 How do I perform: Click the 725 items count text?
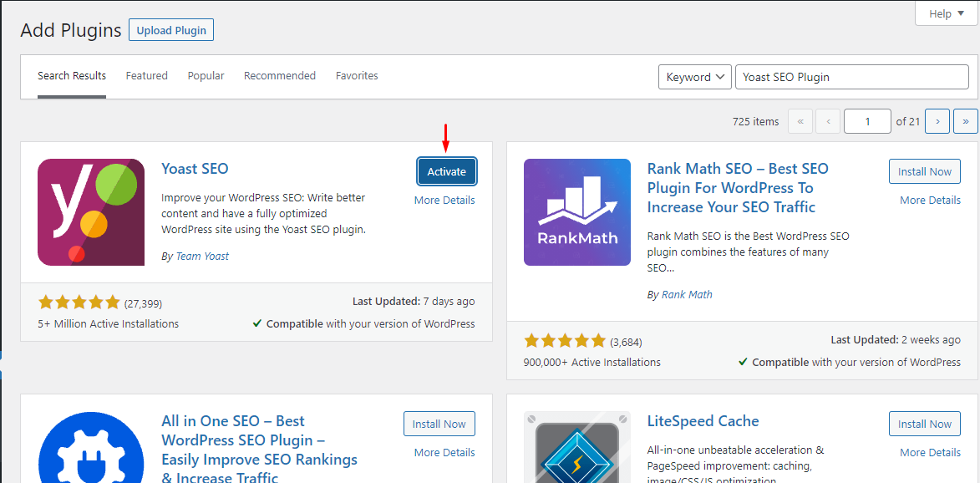coord(755,122)
